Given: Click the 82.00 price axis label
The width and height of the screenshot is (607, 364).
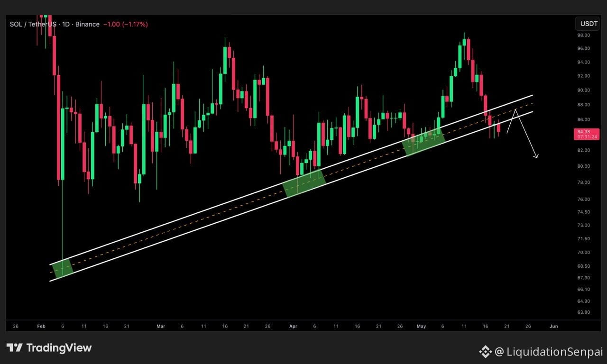Looking at the screenshot, I should tap(583, 150).
